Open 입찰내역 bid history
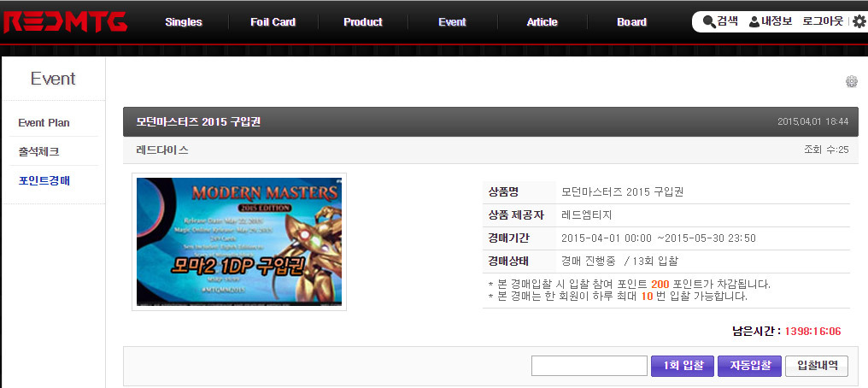The height and width of the screenshot is (388, 868). tap(817, 366)
